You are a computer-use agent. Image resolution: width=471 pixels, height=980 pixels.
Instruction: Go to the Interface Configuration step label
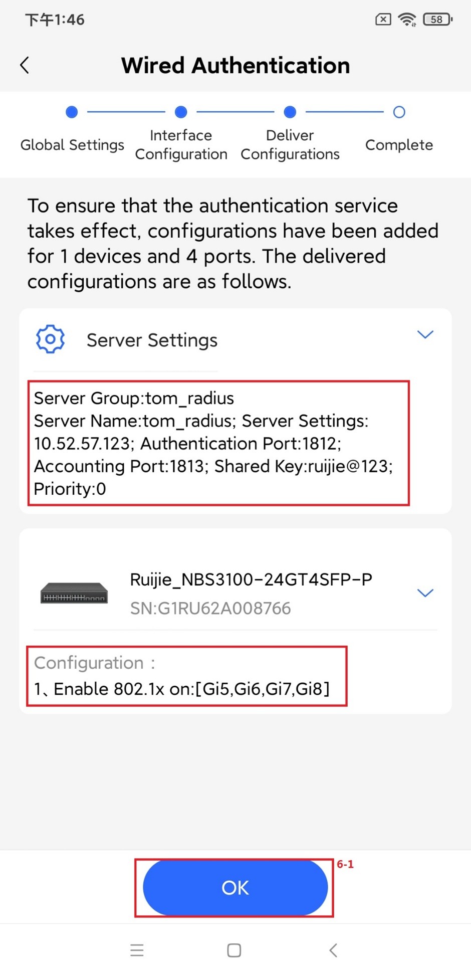coord(181,145)
